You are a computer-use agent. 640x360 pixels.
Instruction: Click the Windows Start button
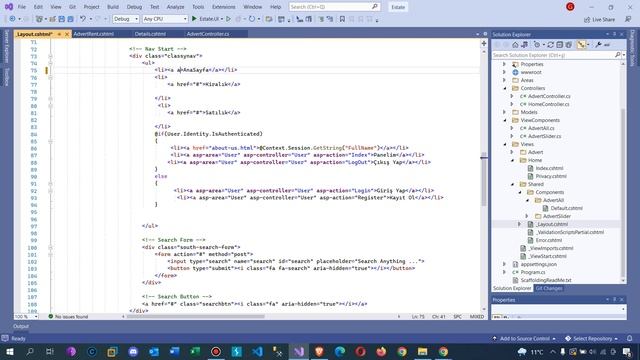[9, 351]
